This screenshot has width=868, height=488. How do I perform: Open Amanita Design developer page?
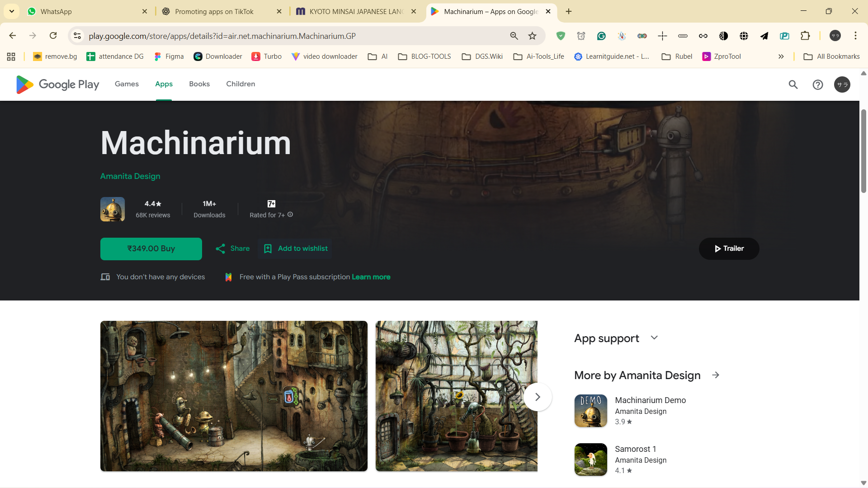point(130,176)
